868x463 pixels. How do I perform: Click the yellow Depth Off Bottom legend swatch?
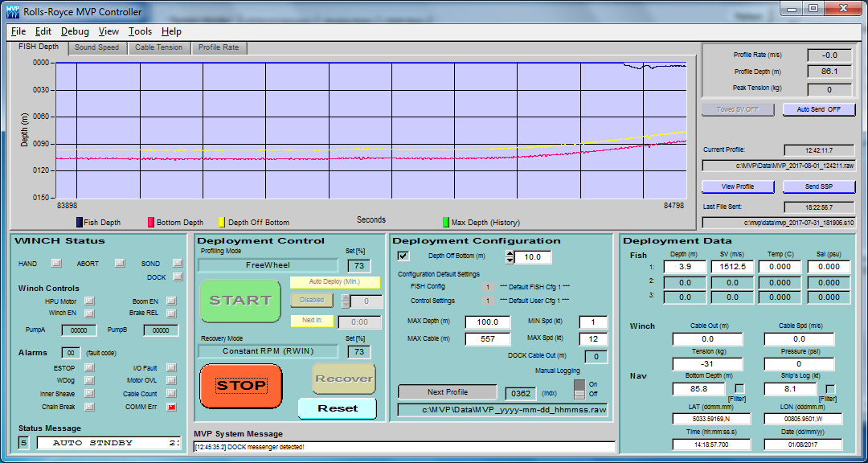(x=221, y=222)
